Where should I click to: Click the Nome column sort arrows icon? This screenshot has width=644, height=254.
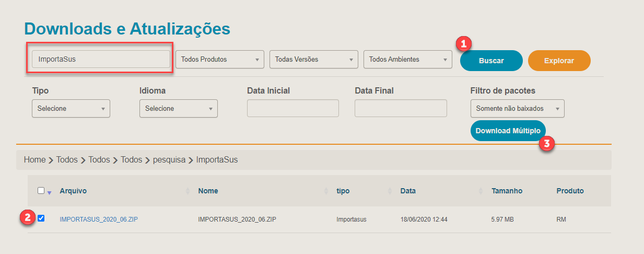click(x=326, y=191)
